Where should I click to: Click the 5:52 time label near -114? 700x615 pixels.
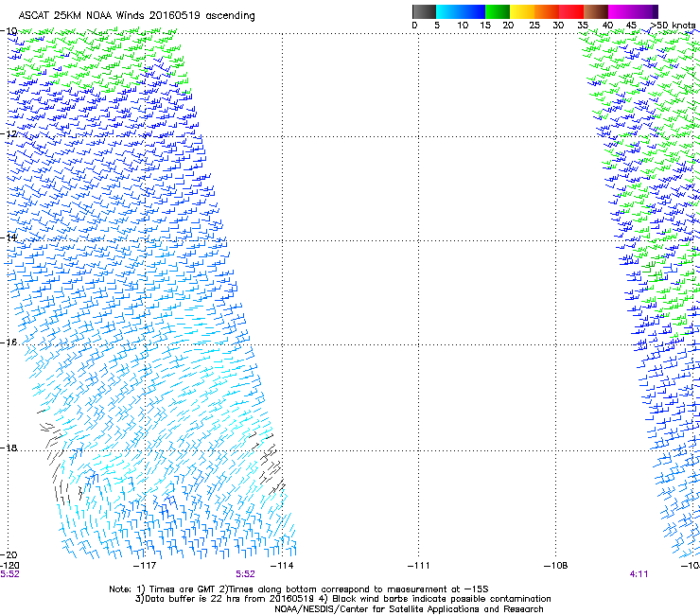(x=246, y=574)
